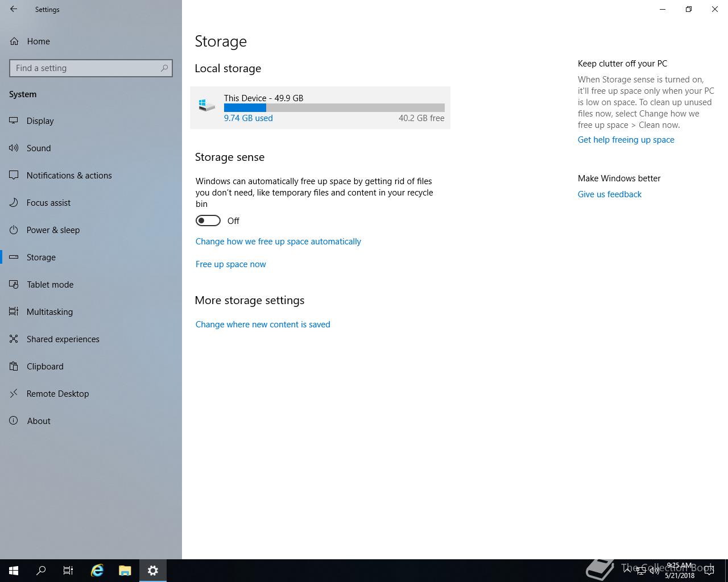
Task: Click the Shared experiences icon
Action: 14,339
